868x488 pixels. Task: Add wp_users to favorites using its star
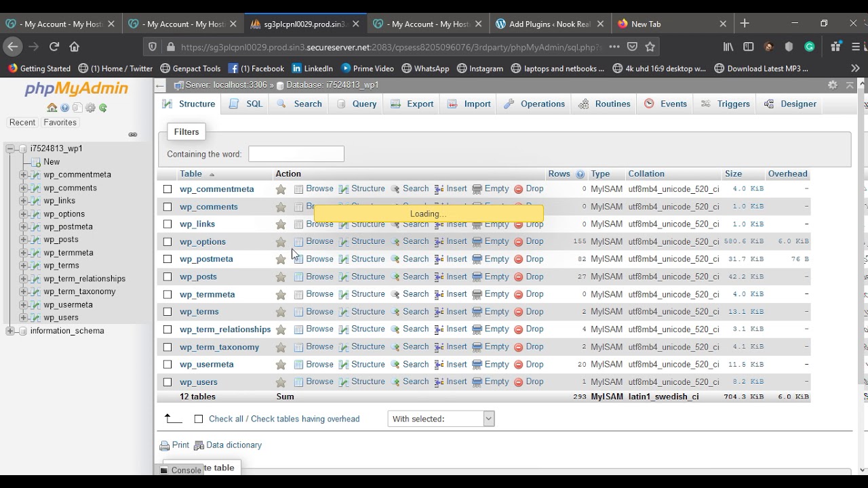pos(281,382)
